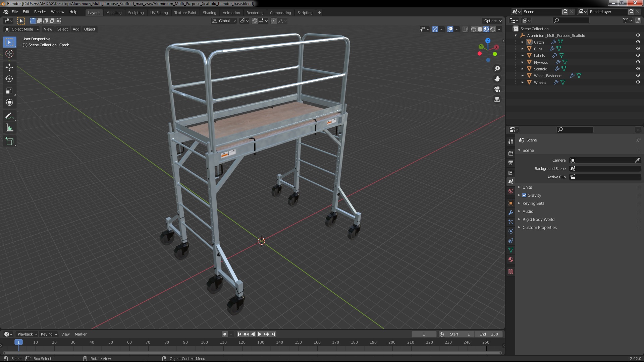Toggle snapping magnet in header
The height and width of the screenshot is (362, 644).
click(255, 21)
